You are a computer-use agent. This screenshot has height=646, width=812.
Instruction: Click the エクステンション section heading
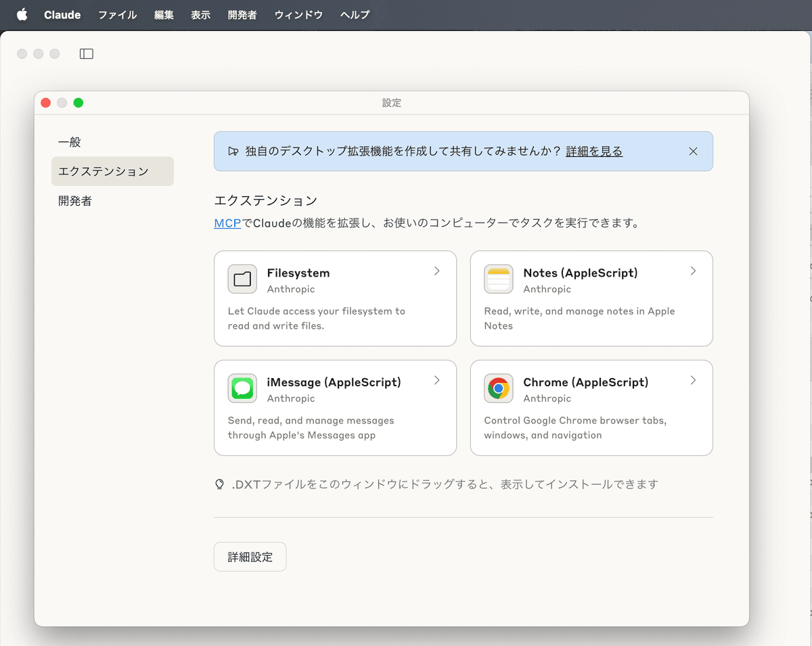click(x=265, y=200)
